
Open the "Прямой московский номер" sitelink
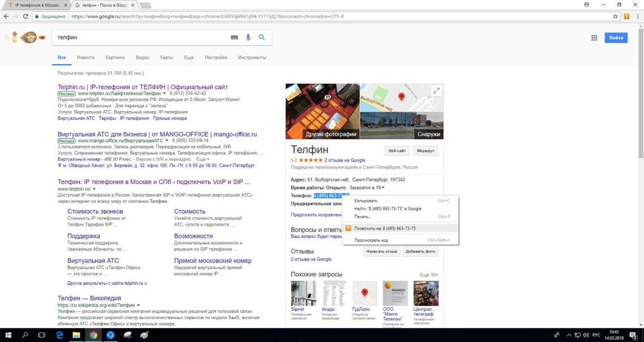point(213,261)
